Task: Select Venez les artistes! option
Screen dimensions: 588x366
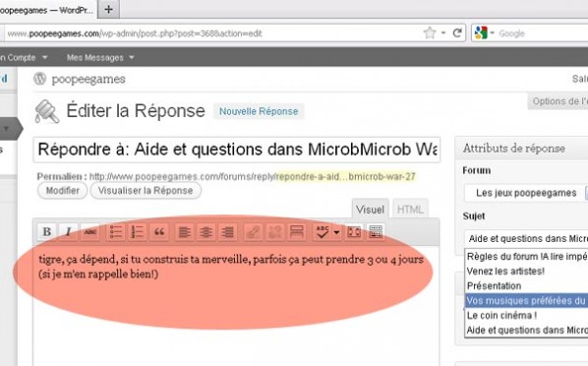Action: [526, 271]
